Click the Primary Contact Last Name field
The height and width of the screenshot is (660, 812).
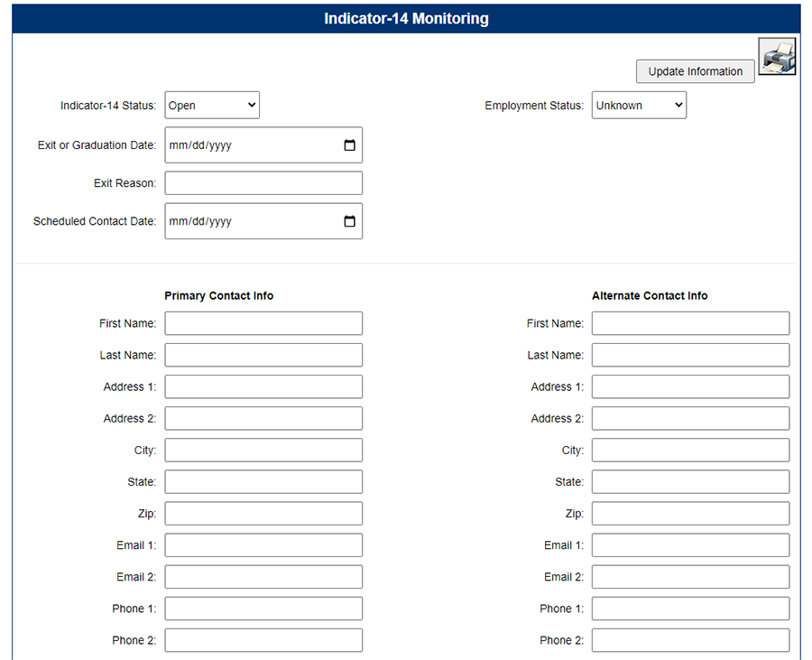(263, 355)
